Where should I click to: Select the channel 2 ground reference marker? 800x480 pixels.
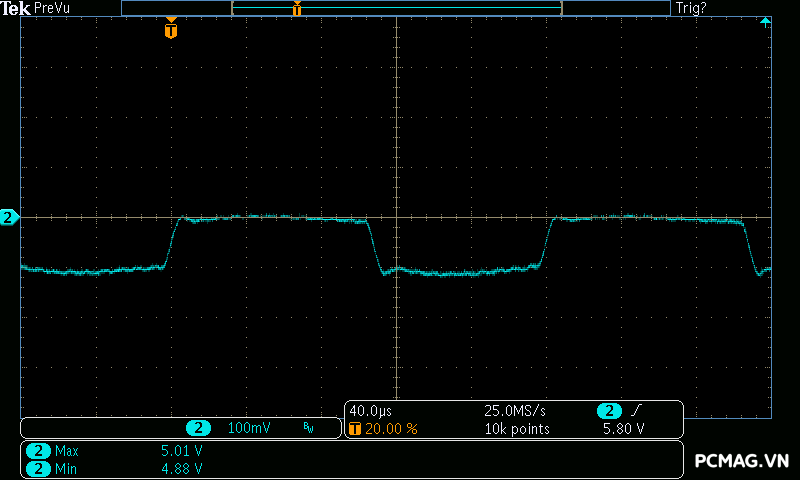click(x=9, y=217)
